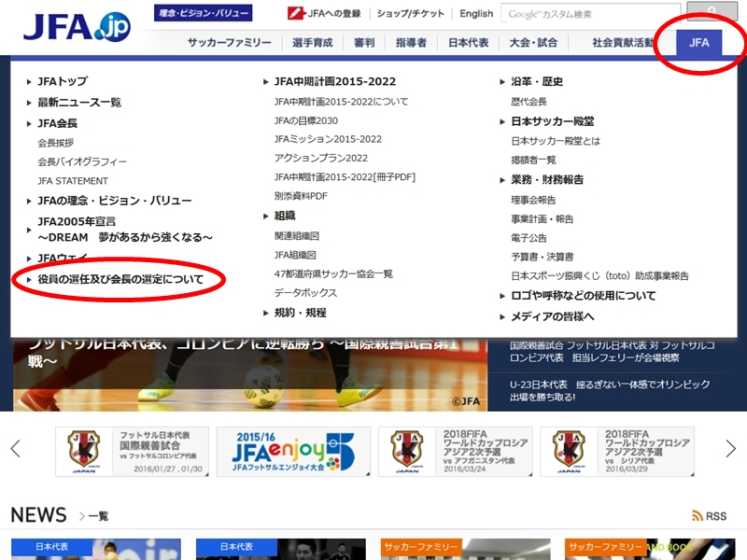The image size is (747, 560).
Task: Open the サッカーファミリー navigation menu
Action: pyautogui.click(x=229, y=43)
